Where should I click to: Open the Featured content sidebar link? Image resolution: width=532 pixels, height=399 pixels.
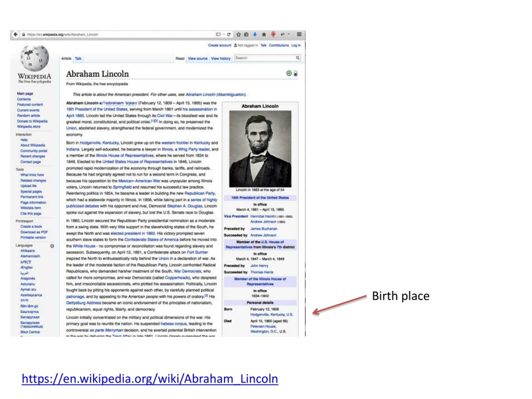point(30,105)
